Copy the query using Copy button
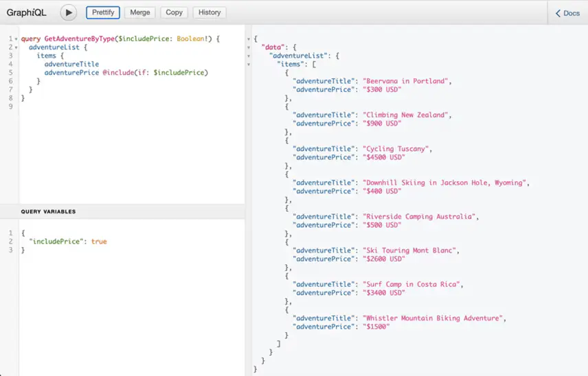Image resolution: width=588 pixels, height=376 pixels. coord(174,12)
